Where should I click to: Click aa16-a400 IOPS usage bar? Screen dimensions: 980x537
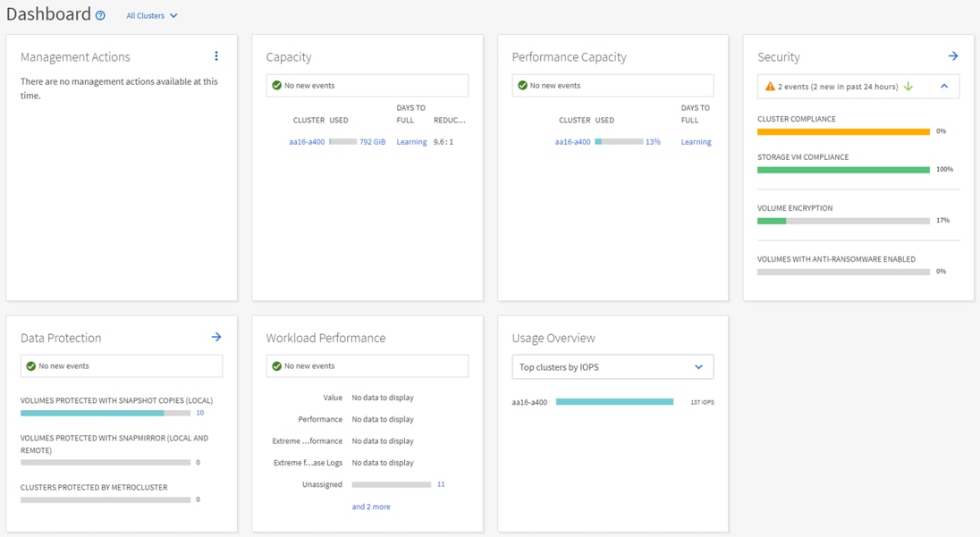click(x=614, y=402)
